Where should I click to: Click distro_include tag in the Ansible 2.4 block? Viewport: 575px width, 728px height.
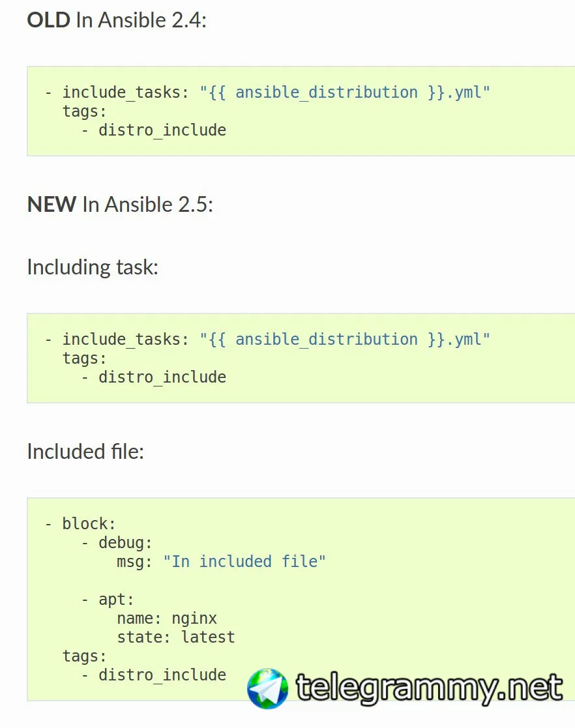tap(162, 130)
